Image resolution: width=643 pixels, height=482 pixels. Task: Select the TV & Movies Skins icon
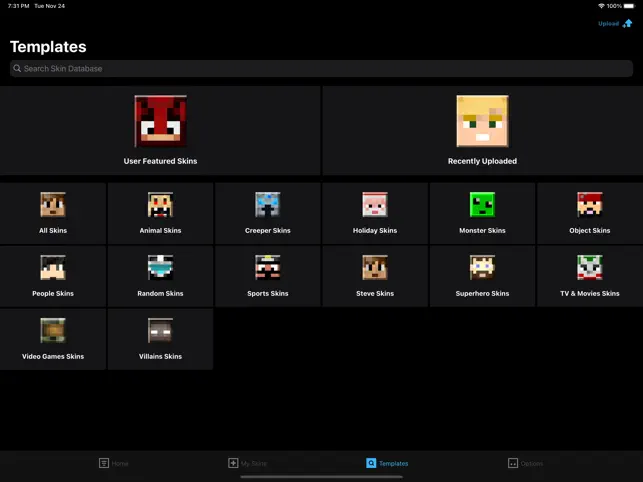[x=590, y=267]
